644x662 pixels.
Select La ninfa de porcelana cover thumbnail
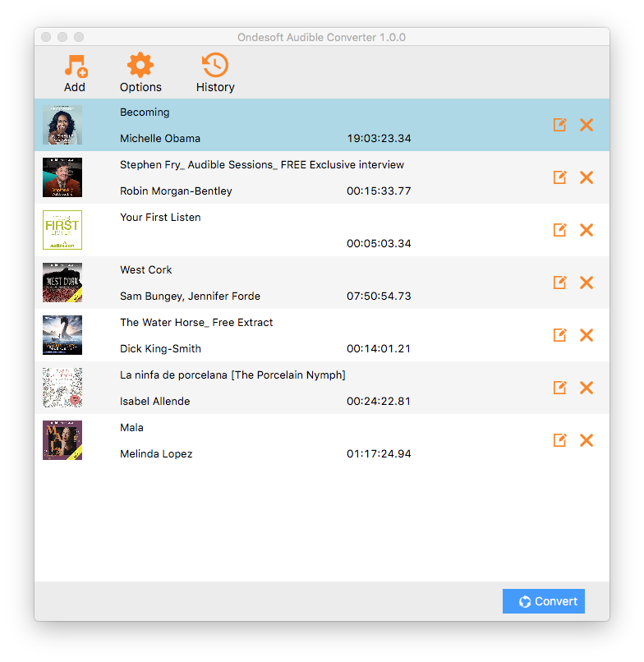pyautogui.click(x=62, y=388)
